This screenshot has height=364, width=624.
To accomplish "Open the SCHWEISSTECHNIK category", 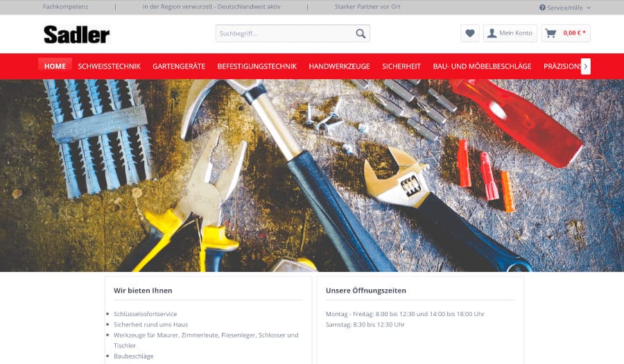I will tap(109, 67).
